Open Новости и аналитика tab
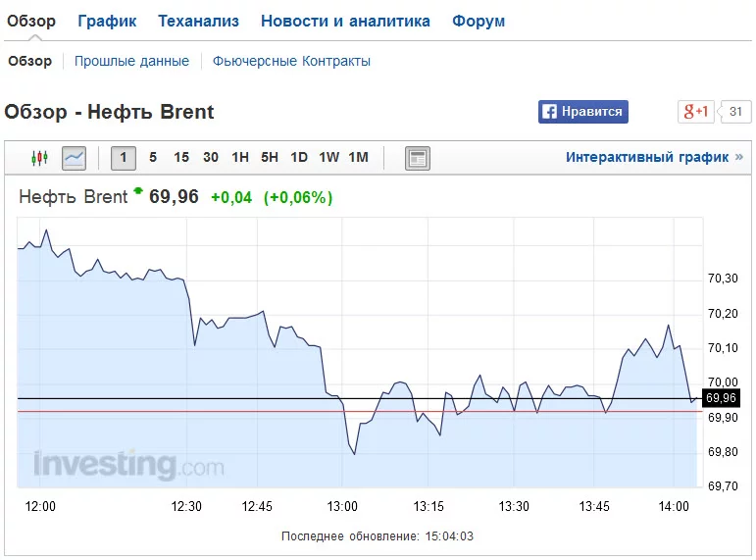Screen dimensions: 756x560 (x=345, y=21)
